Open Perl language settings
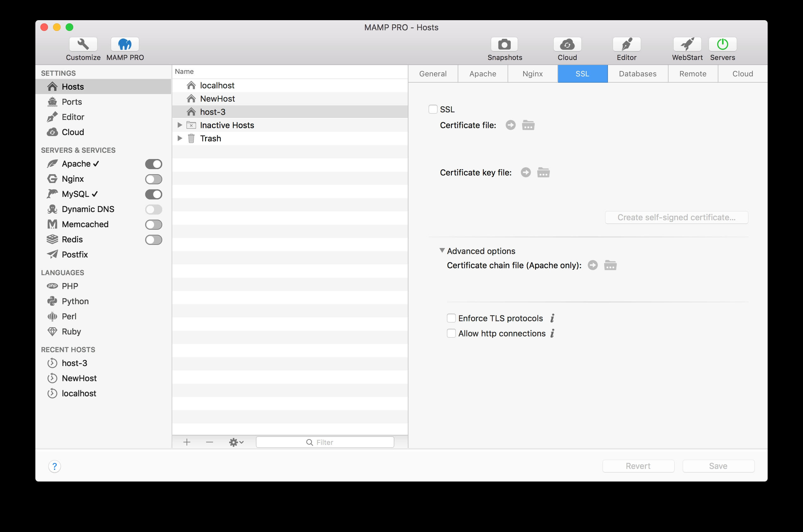The height and width of the screenshot is (532, 803). point(103,316)
